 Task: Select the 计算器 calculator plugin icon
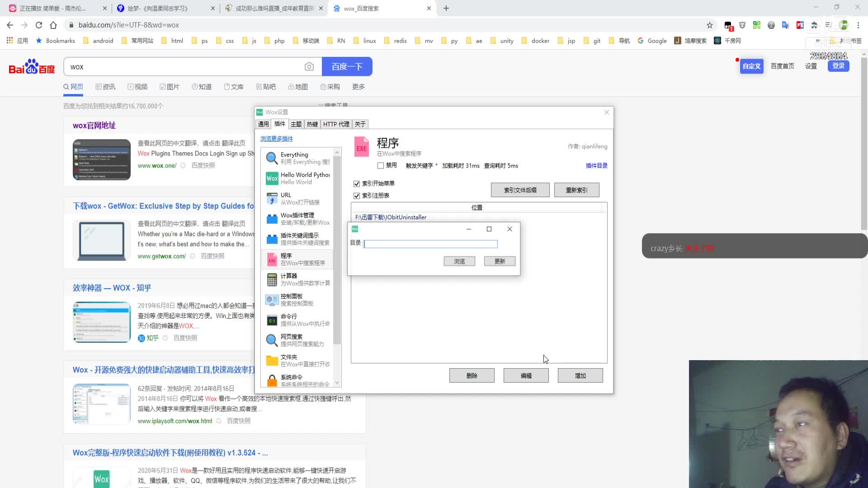pyautogui.click(x=272, y=280)
